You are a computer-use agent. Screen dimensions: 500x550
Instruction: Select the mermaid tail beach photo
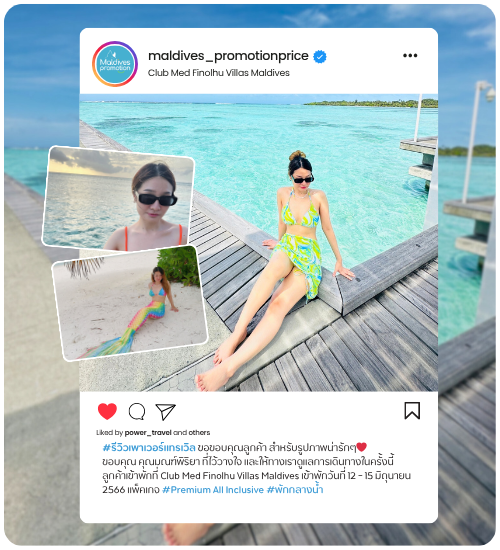coord(130,304)
